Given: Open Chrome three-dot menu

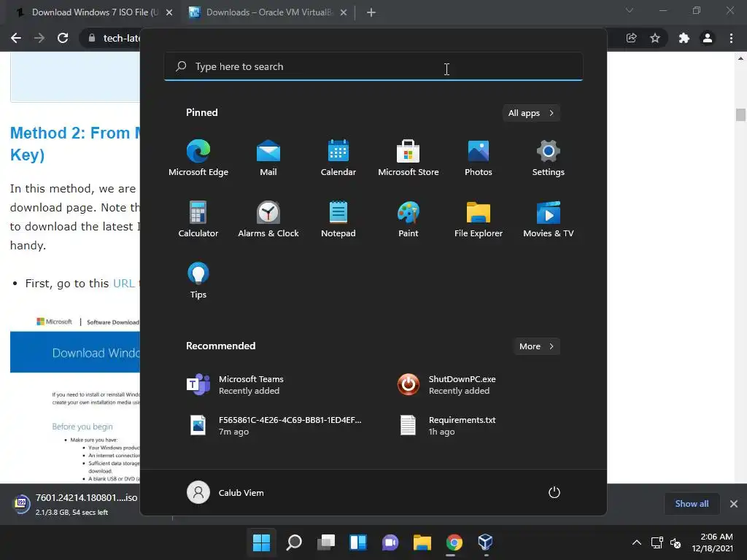Looking at the screenshot, I should tap(731, 38).
